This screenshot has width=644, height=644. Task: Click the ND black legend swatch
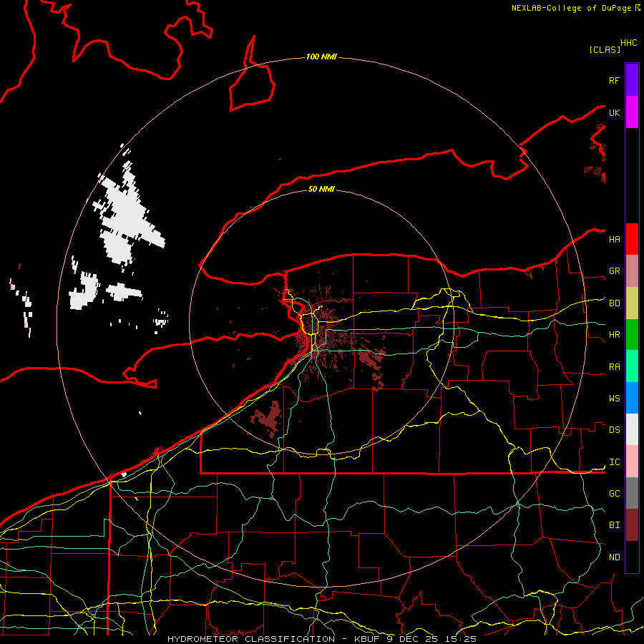click(x=632, y=557)
